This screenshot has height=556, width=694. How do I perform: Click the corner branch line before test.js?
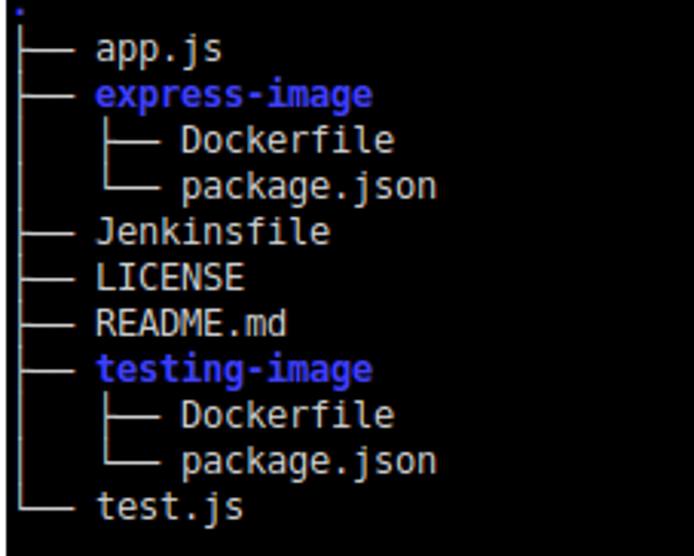pyautogui.click(x=46, y=506)
